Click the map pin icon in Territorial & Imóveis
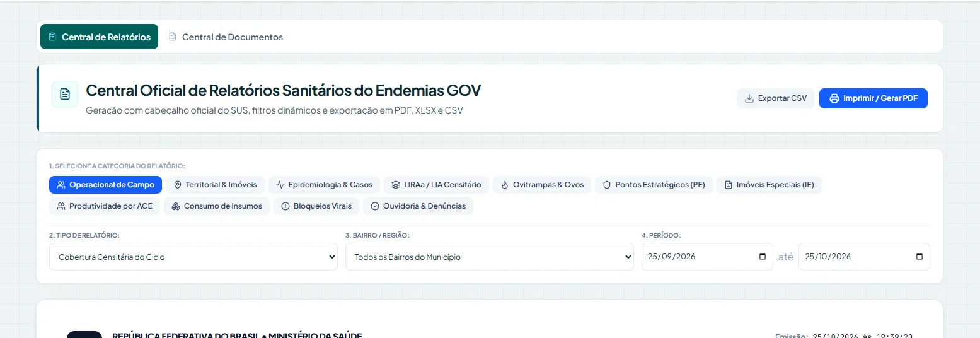Screen dimensions: 980x338 [x=178, y=185]
